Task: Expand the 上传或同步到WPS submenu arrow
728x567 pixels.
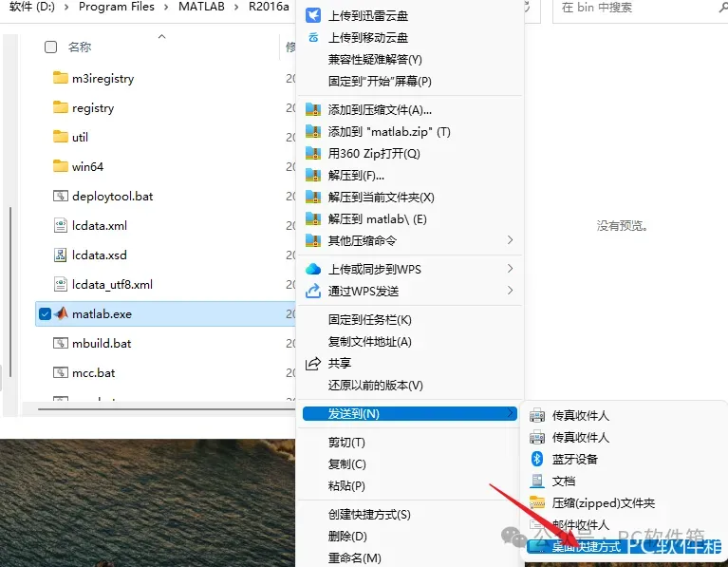Action: tap(510, 269)
